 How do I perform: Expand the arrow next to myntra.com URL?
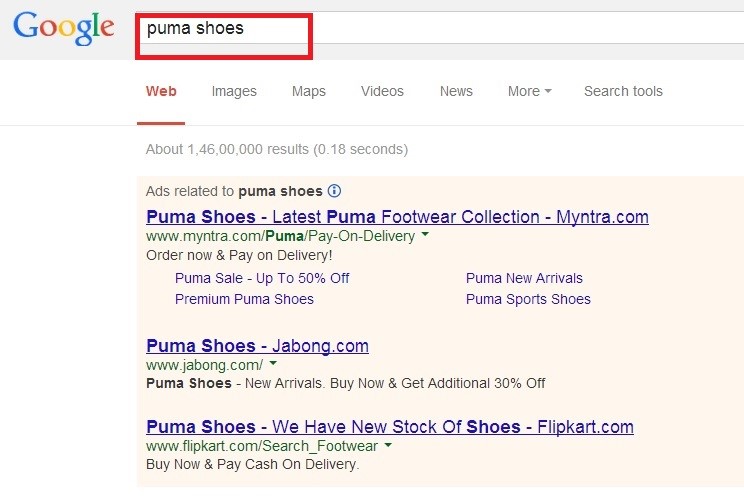425,234
